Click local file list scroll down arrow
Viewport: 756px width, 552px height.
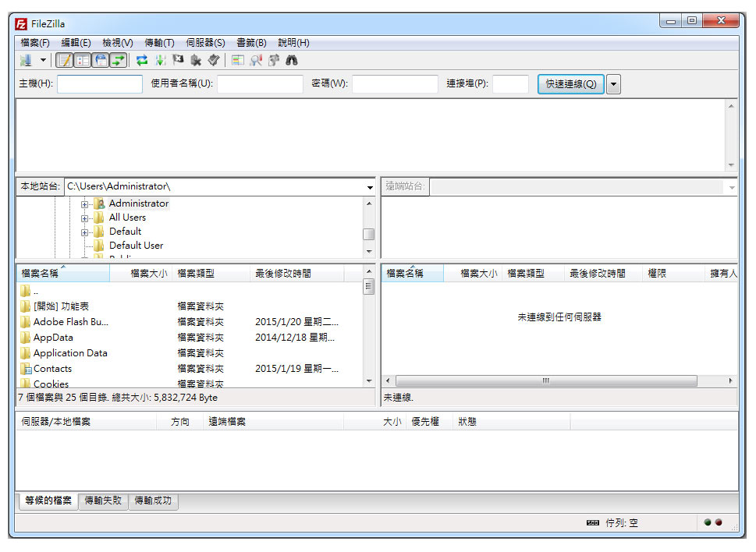369,380
